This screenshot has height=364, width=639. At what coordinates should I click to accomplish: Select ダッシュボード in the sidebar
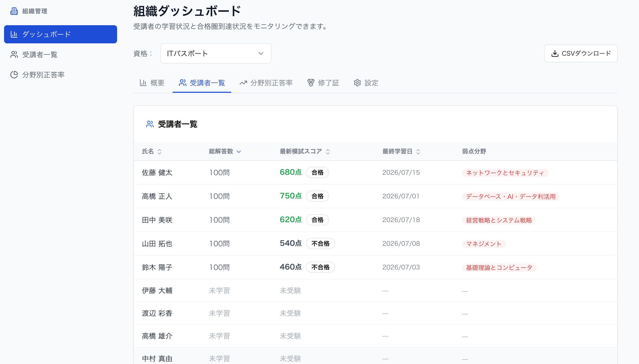(x=61, y=34)
